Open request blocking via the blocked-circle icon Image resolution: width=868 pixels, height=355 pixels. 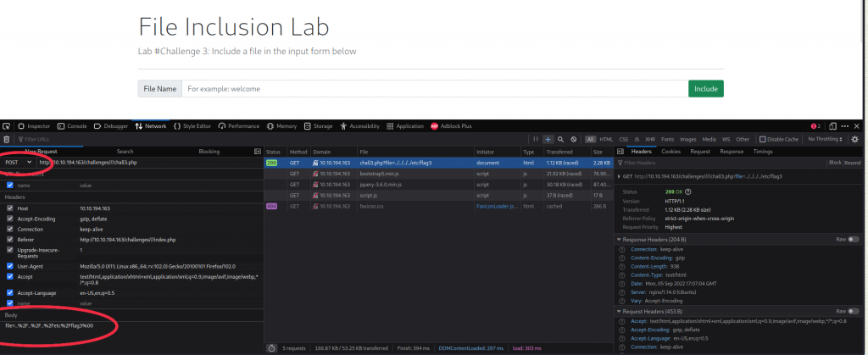[574, 139]
